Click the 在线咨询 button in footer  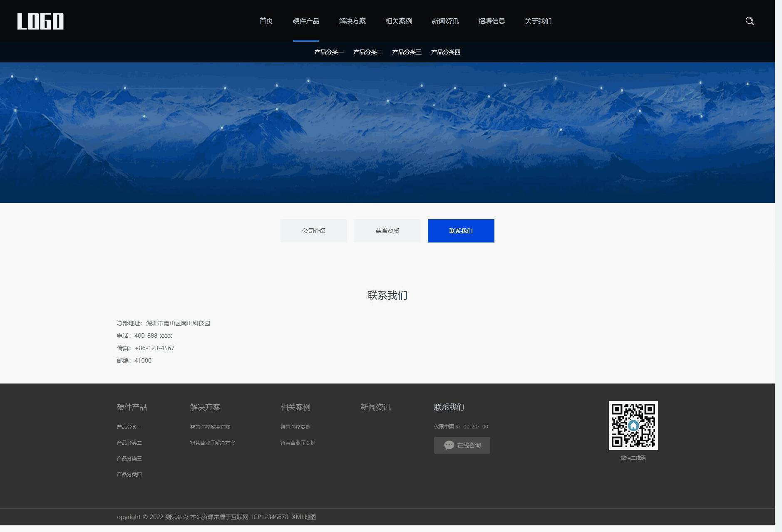(462, 445)
